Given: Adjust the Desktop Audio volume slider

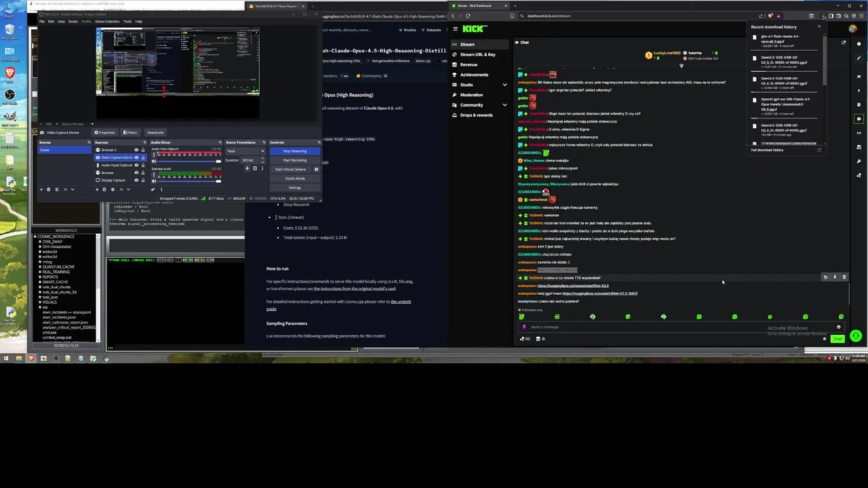Looking at the screenshot, I should pyautogui.click(x=189, y=181).
